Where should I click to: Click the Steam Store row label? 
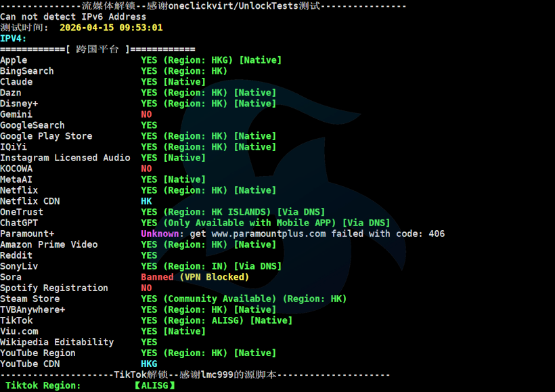point(30,299)
